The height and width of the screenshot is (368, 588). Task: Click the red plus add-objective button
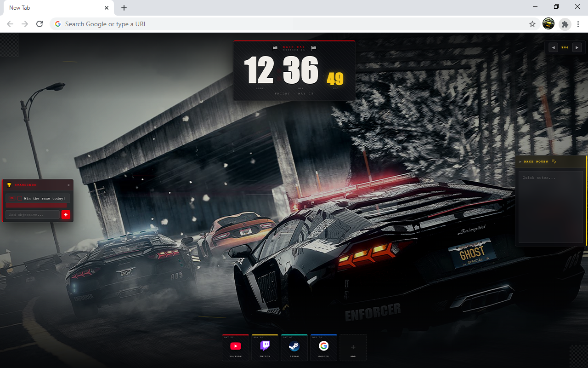[x=66, y=214]
